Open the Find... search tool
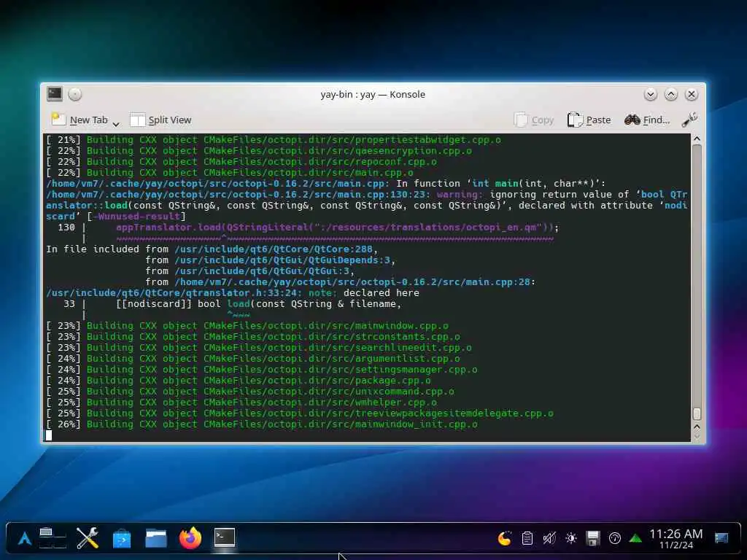Screen dimensions: 747x560 coord(647,120)
